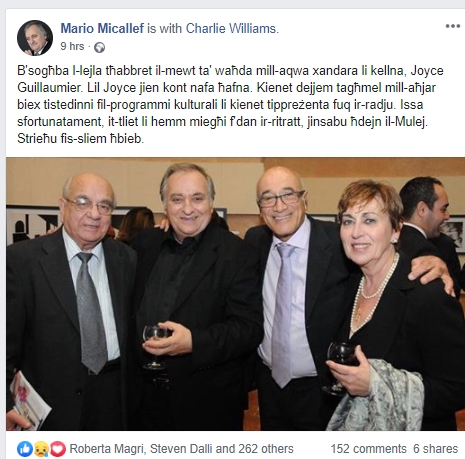
Task: Click the Maltese post text paragraph
Action: [x=230, y=104]
